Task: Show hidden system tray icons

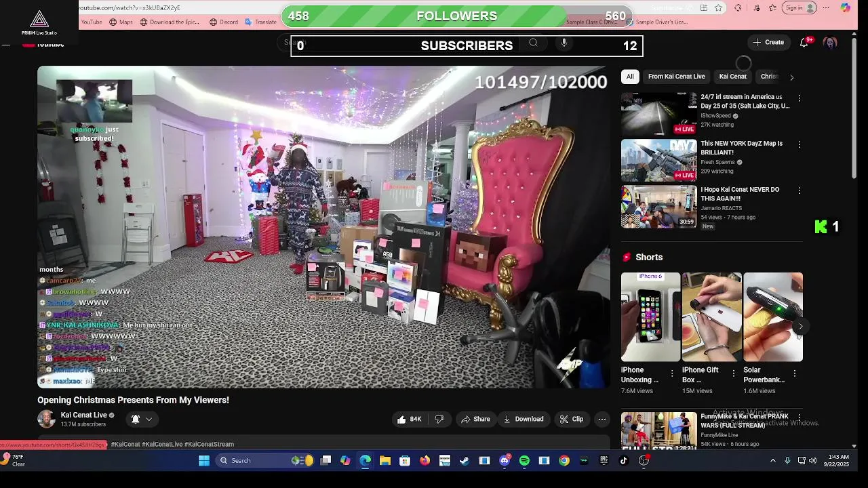Action: pos(772,460)
